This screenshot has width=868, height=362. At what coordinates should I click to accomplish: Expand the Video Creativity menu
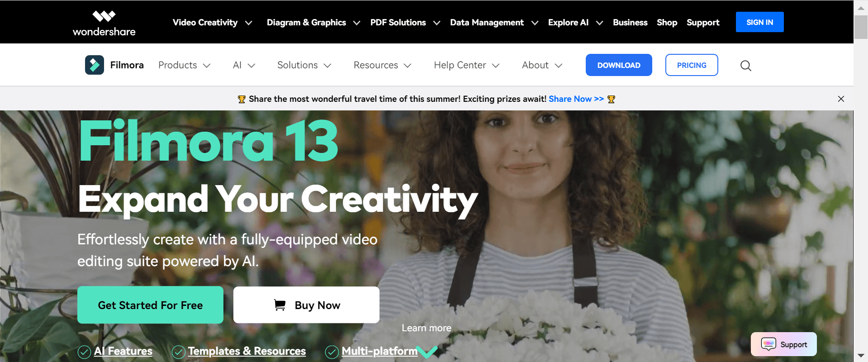pyautogui.click(x=212, y=23)
